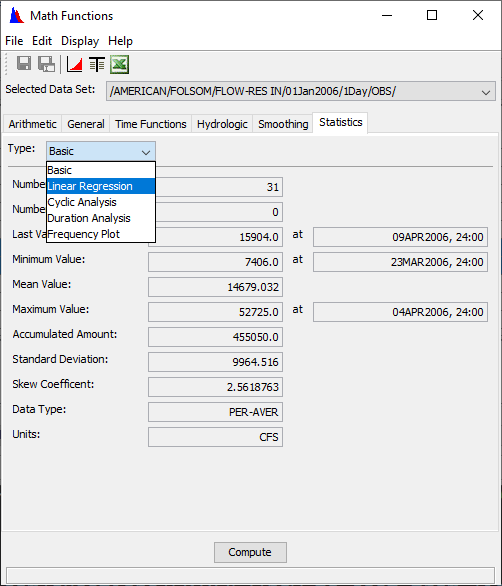Open the Display menu
502x586 pixels.
pyautogui.click(x=80, y=41)
